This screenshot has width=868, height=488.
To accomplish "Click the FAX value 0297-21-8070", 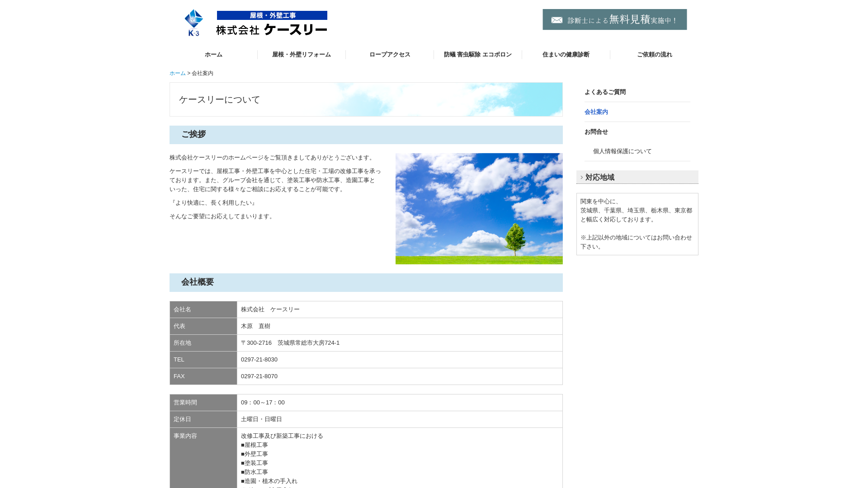I will pyautogui.click(x=259, y=376).
